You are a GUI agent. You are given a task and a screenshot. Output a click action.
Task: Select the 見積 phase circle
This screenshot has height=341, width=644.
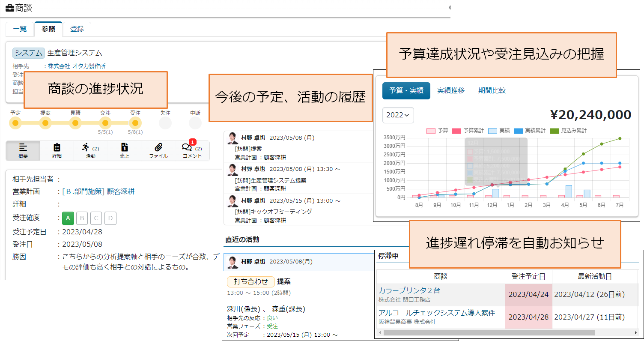(75, 123)
